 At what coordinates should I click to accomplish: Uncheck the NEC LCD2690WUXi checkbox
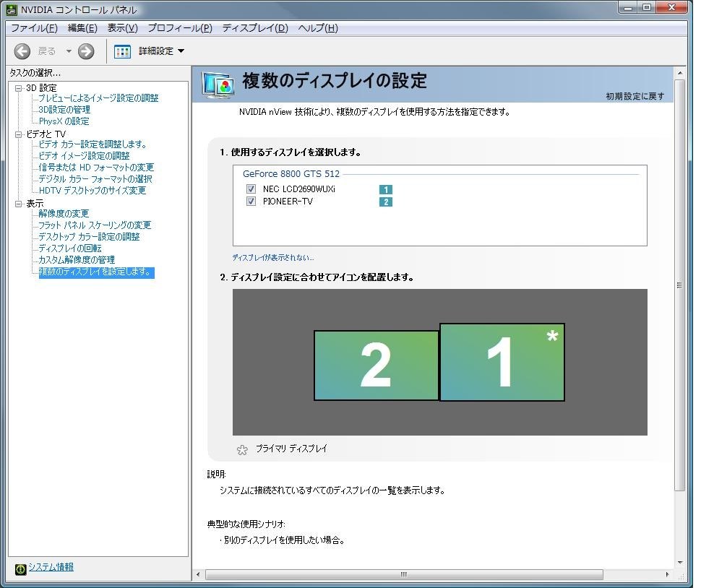point(251,189)
